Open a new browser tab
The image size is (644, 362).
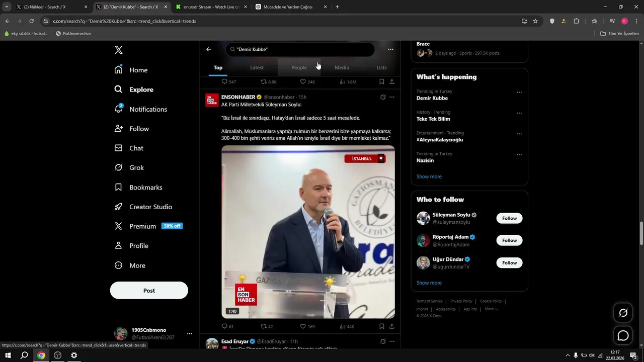click(337, 7)
